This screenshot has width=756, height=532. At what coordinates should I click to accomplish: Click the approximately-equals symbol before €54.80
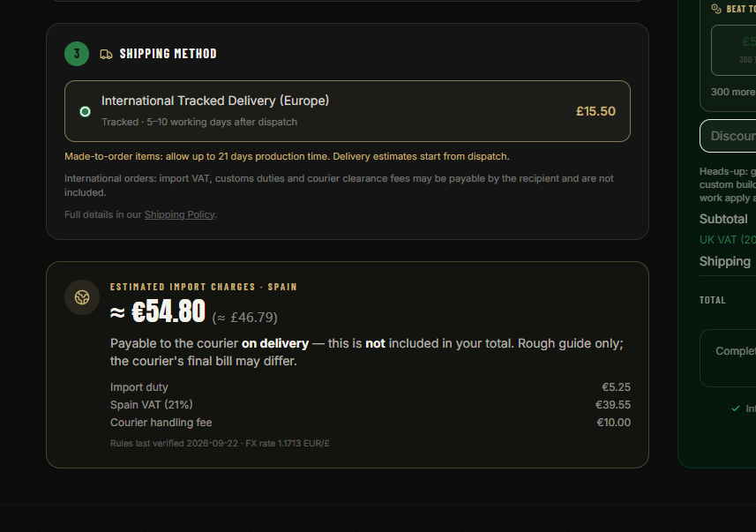click(x=117, y=312)
